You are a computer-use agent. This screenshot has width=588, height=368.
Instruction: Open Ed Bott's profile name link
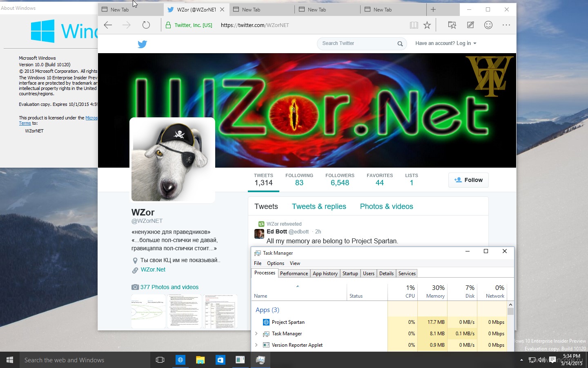277,231
